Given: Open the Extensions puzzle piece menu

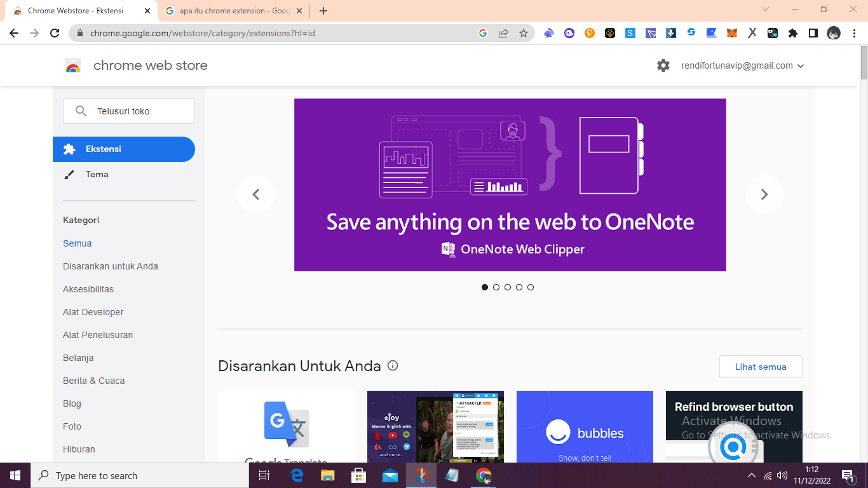Looking at the screenshot, I should pos(793,33).
